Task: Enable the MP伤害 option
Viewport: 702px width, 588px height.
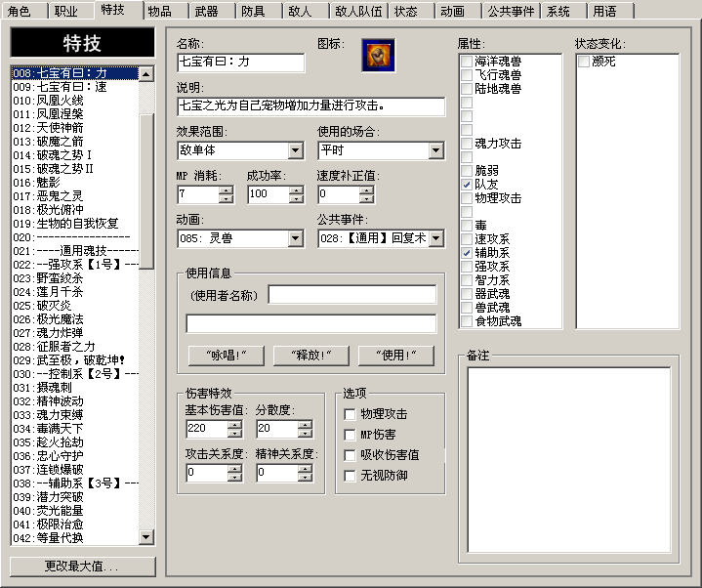Action: coord(350,435)
